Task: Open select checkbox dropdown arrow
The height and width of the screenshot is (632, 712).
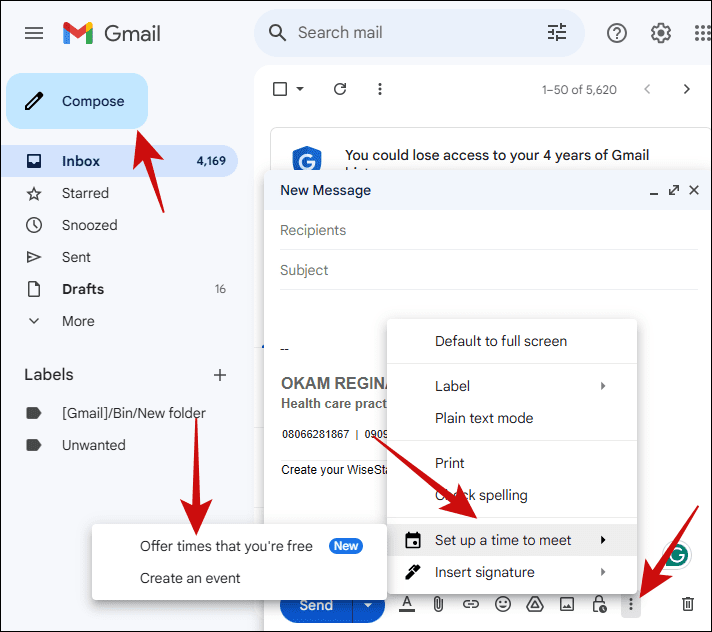Action: pos(300,89)
